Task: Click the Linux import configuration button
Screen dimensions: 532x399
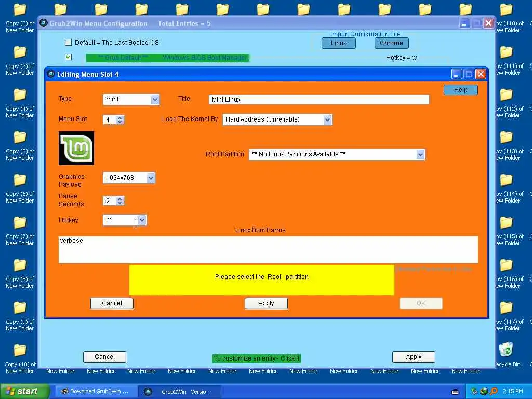Action: pyautogui.click(x=339, y=43)
